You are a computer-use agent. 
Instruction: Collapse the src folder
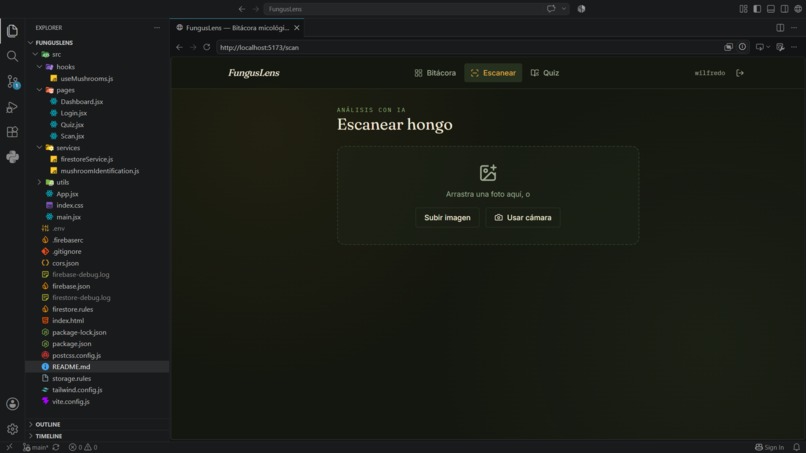click(35, 54)
